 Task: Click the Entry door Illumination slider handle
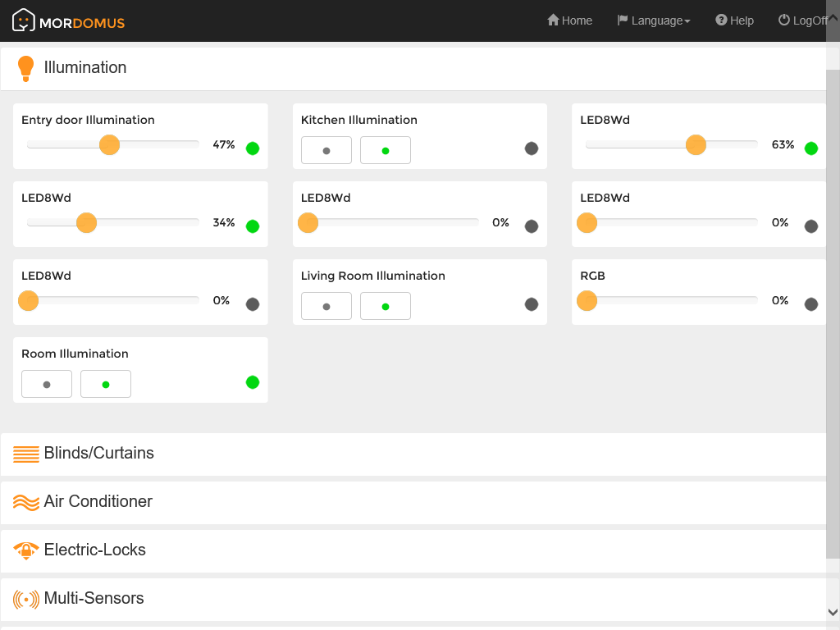tap(109, 145)
